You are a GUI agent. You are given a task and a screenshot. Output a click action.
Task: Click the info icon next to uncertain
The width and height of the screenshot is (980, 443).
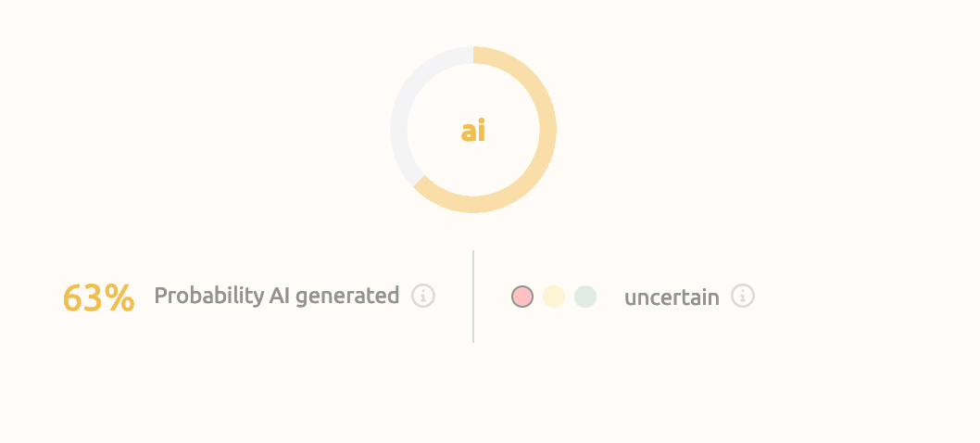click(743, 296)
